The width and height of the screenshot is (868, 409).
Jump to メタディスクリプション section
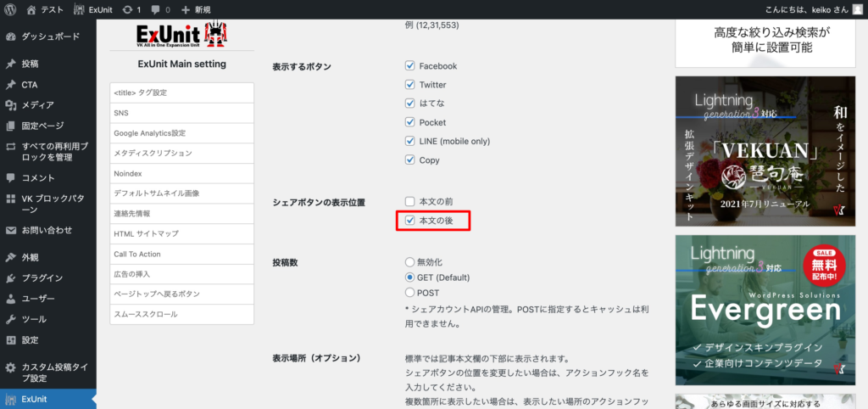(181, 153)
